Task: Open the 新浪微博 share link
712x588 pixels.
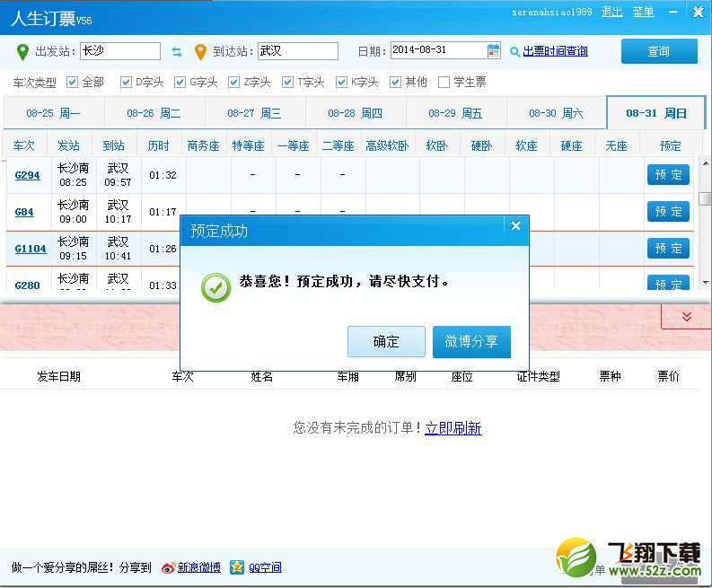Action: tap(199, 567)
